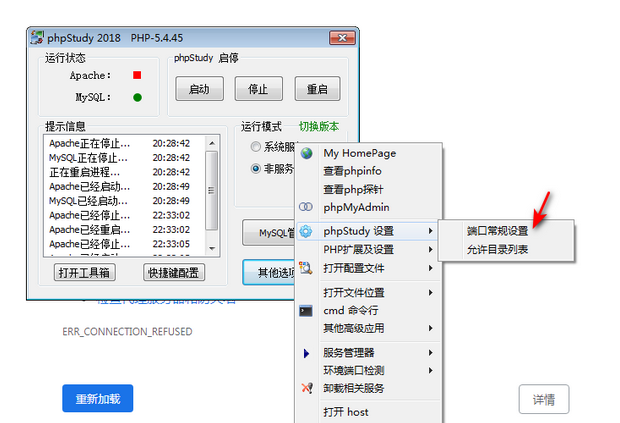620x423 pixels.
Task: Expand the 环境端口检测 submenu arrow
Action: pos(431,370)
